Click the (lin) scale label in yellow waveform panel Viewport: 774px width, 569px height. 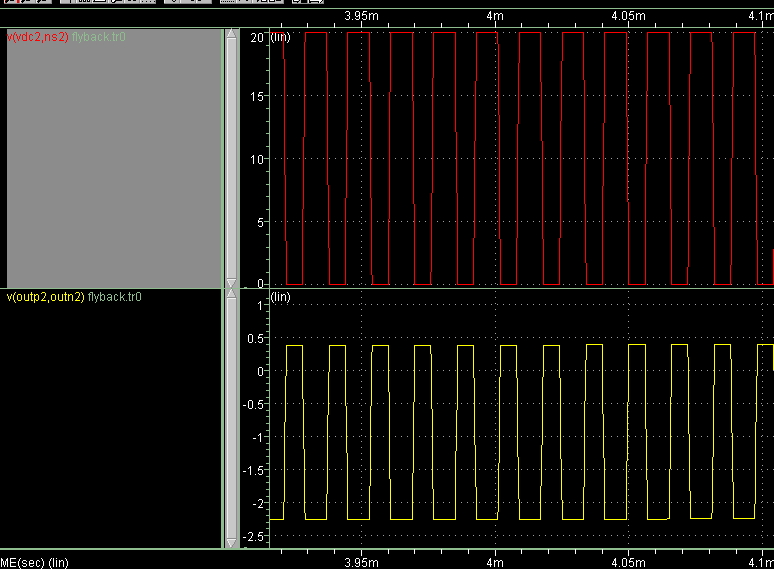coord(280,298)
